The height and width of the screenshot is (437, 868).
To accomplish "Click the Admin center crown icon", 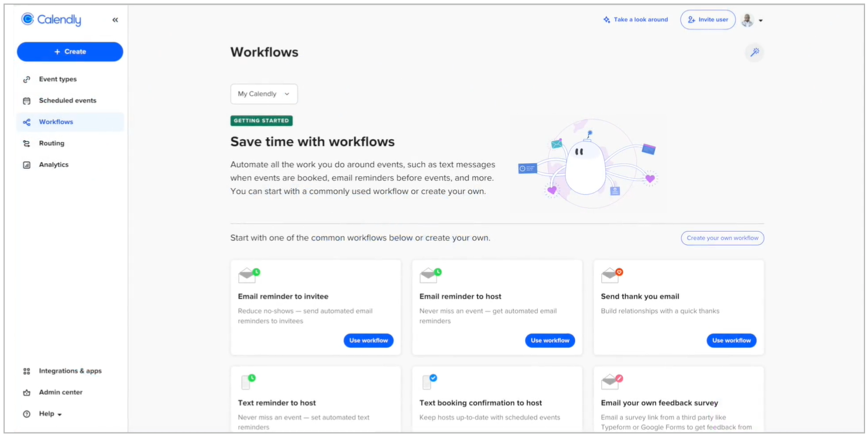I will [26, 392].
